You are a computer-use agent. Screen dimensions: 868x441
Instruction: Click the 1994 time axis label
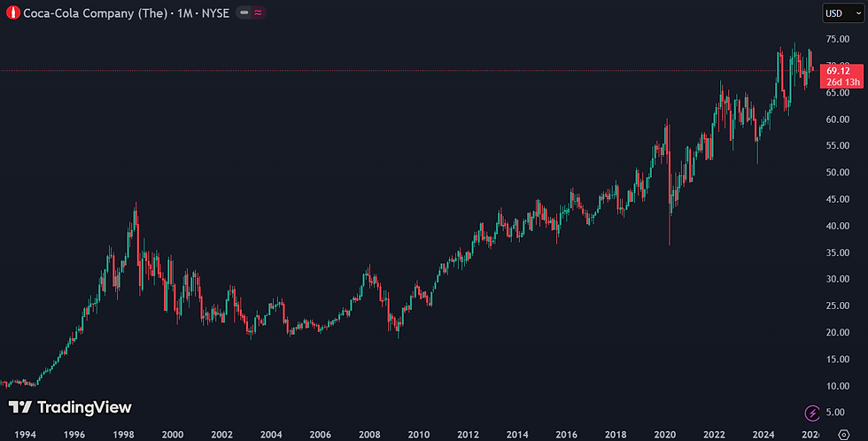click(x=25, y=435)
